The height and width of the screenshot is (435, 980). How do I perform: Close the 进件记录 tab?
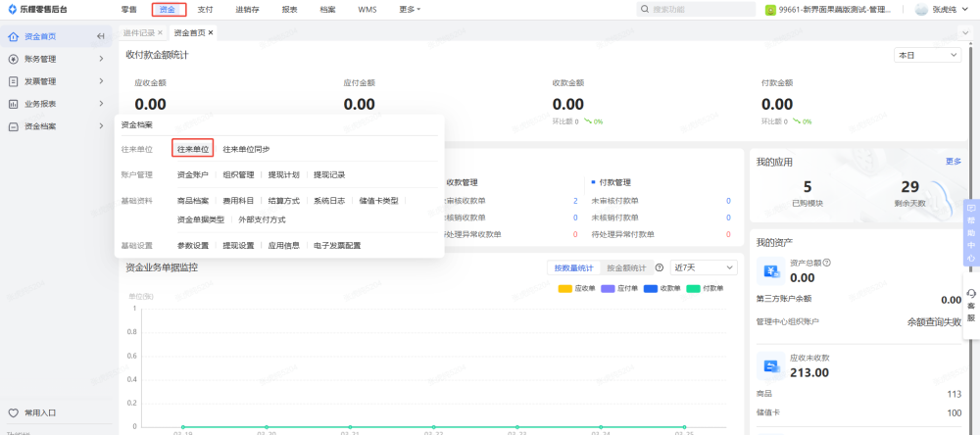tap(160, 32)
